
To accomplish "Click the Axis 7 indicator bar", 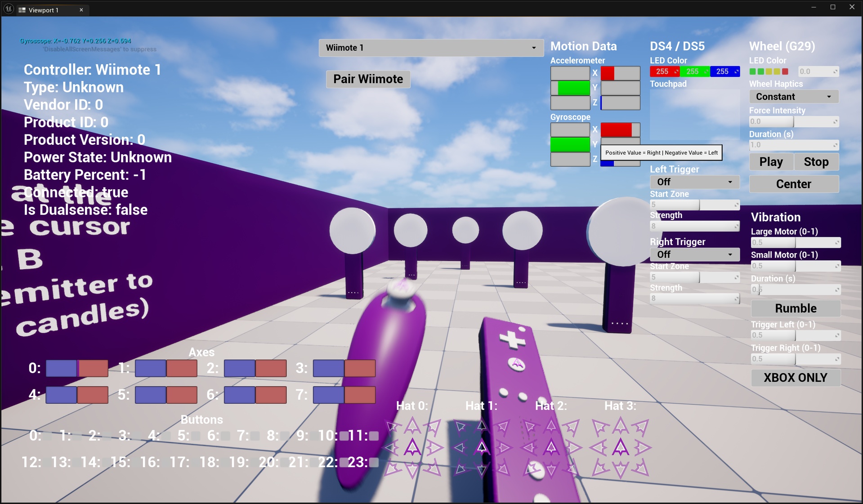I will coord(344,395).
